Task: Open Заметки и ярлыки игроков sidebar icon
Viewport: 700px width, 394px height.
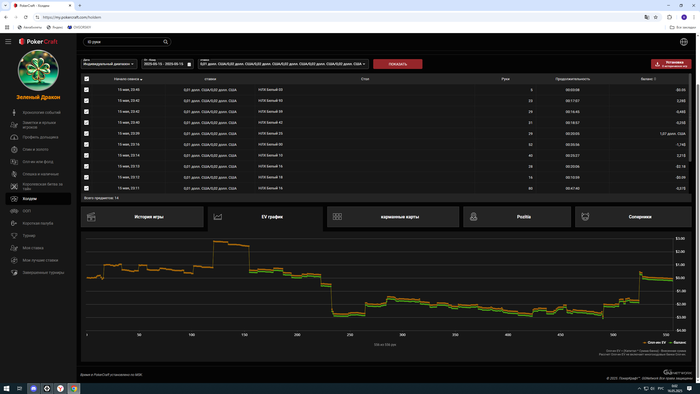Action: tap(14, 125)
